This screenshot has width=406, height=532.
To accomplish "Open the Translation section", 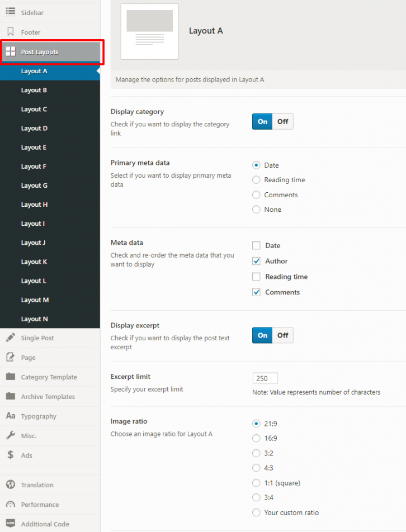I will [37, 484].
